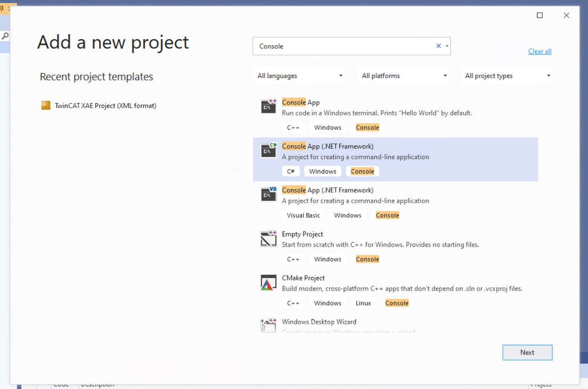Maximize the Add a new project dialog
The height and width of the screenshot is (389, 588).
click(x=540, y=15)
